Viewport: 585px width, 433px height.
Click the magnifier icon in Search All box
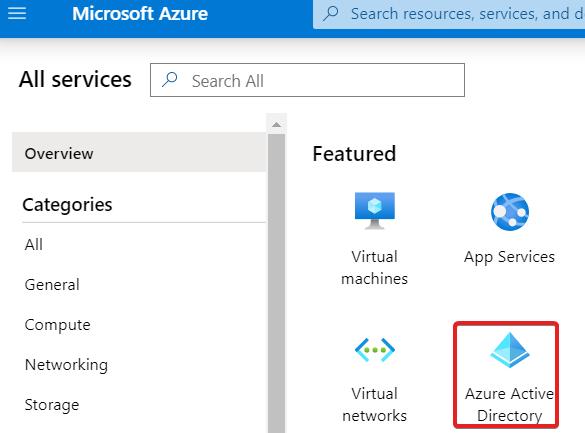pos(170,80)
